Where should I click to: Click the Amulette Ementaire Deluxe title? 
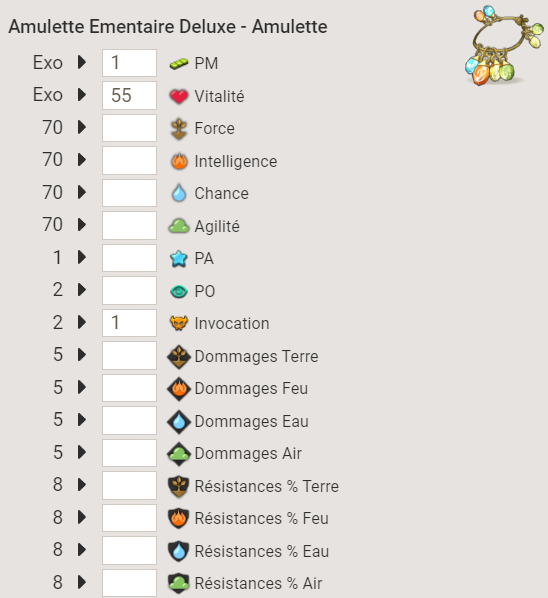pyautogui.click(x=168, y=27)
